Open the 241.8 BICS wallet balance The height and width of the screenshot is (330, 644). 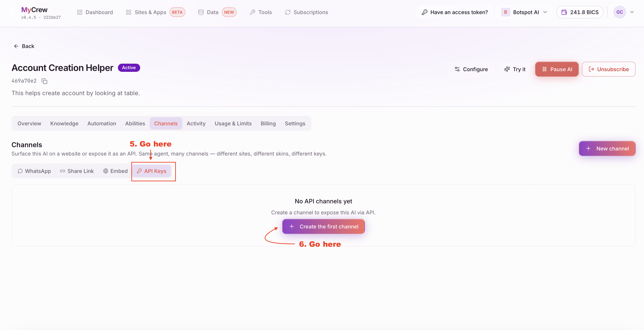[580, 12]
